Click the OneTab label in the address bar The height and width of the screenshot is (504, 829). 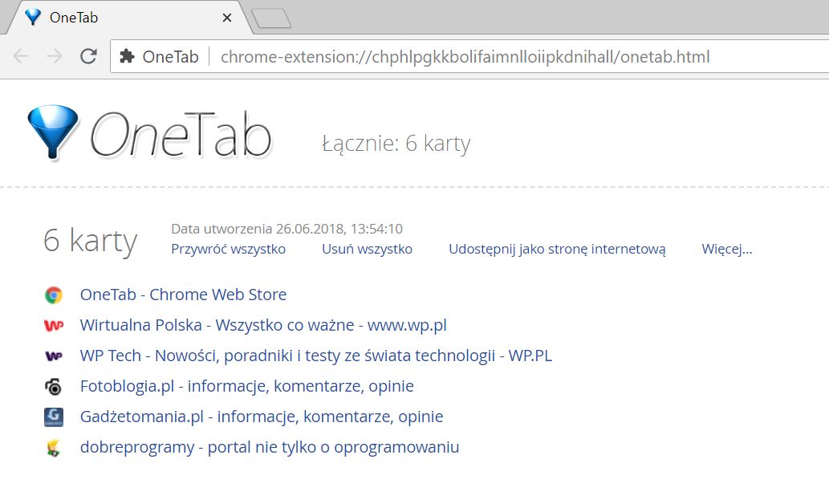click(170, 57)
